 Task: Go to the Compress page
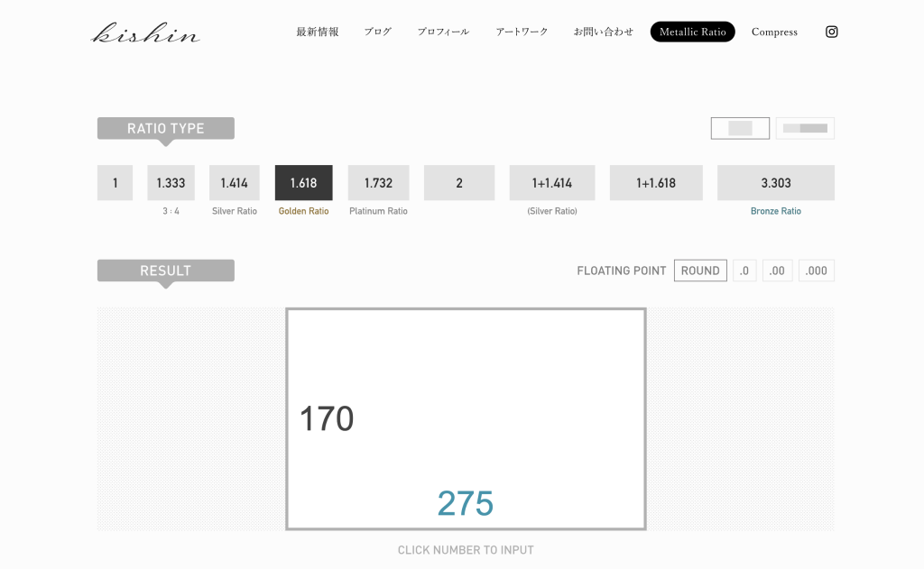(774, 32)
